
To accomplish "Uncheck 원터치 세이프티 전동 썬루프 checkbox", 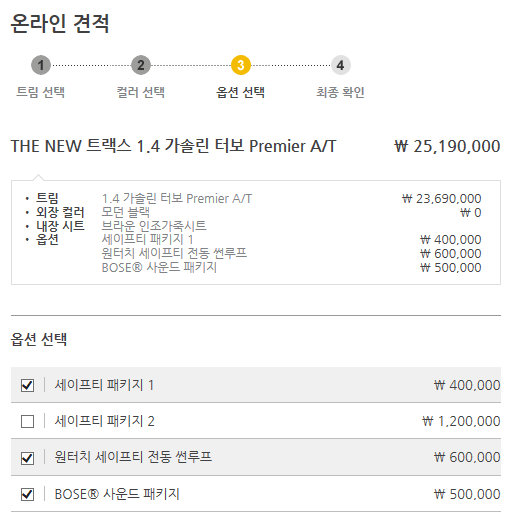I will click(27, 458).
